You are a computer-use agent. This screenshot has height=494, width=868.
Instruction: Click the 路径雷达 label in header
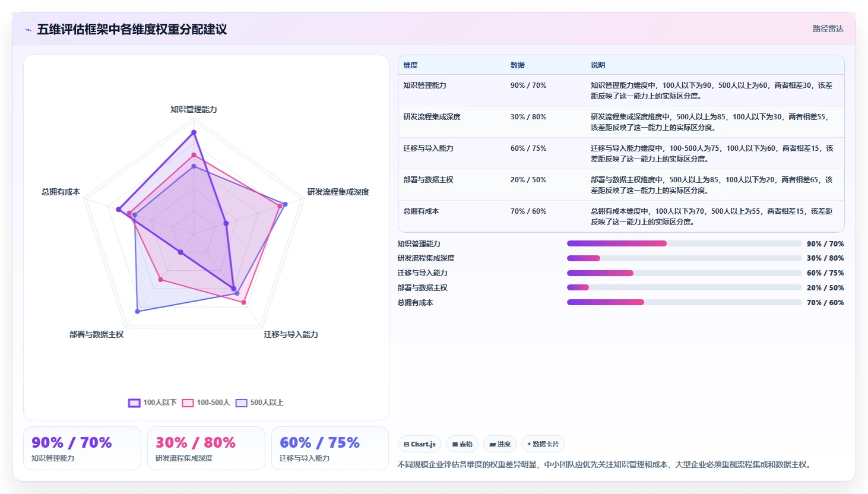[x=828, y=28]
